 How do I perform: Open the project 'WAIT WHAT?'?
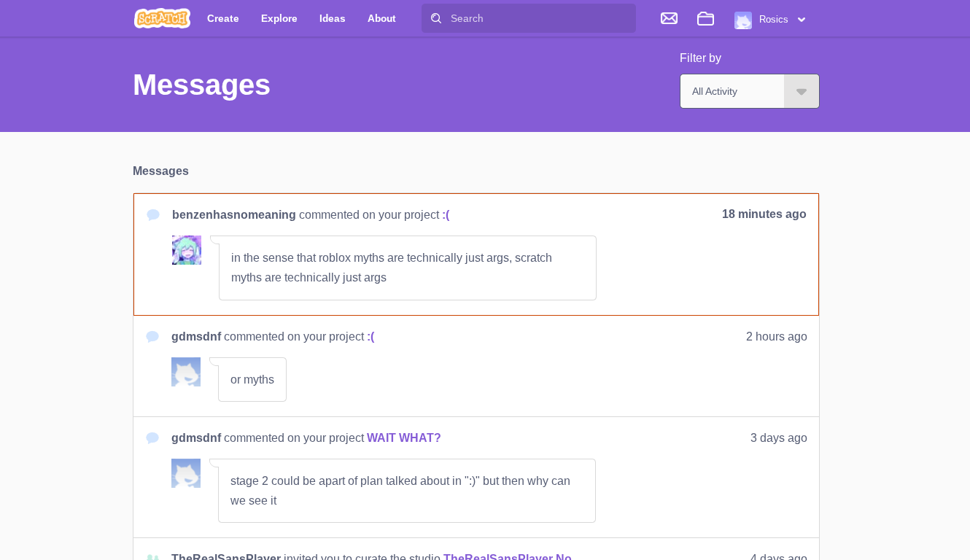pyautogui.click(x=403, y=437)
